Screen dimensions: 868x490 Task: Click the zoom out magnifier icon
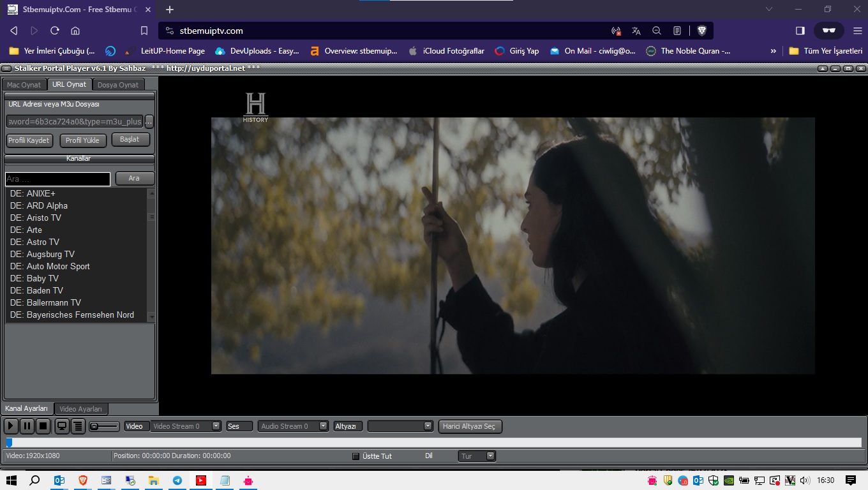[657, 31]
